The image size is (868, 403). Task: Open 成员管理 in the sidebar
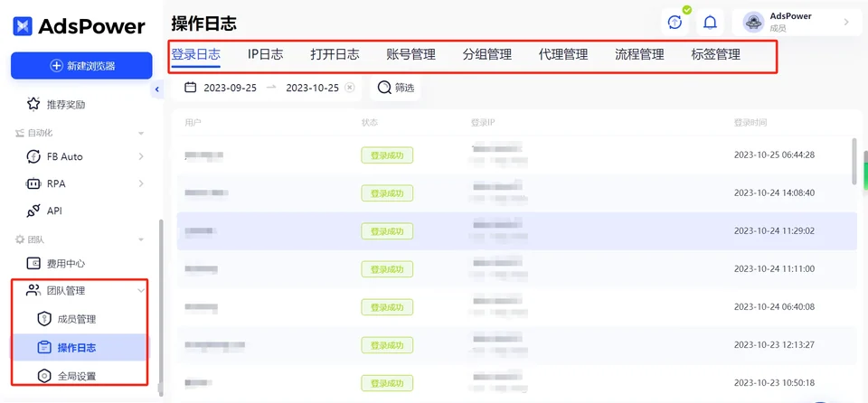point(77,319)
